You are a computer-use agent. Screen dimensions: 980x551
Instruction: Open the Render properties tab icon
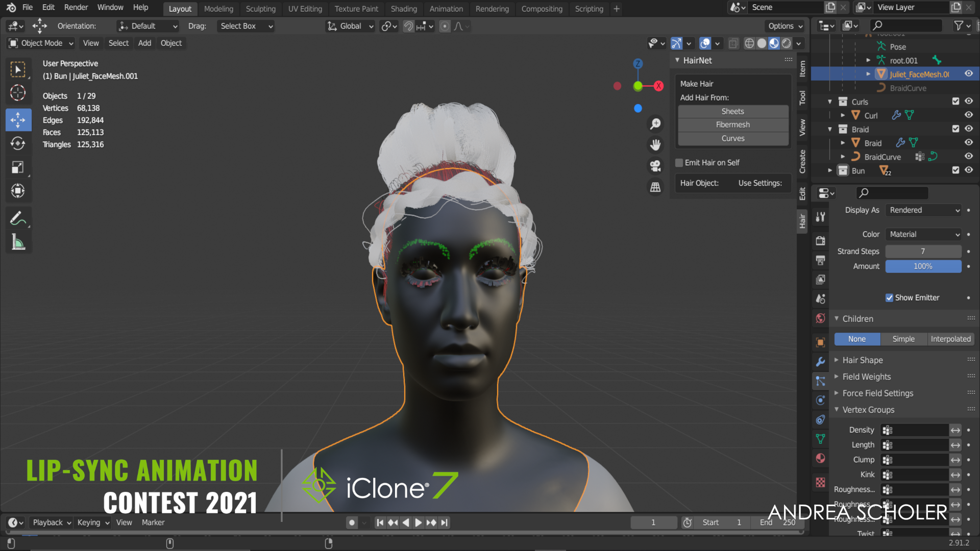(x=820, y=240)
